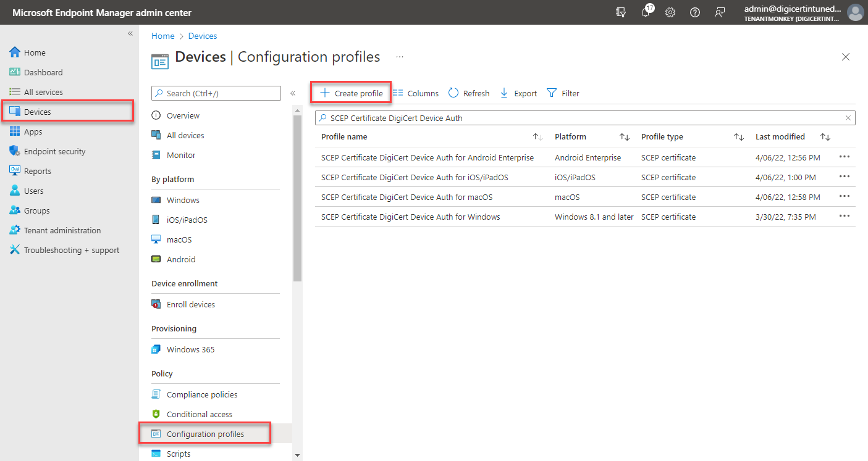This screenshot has height=461, width=868.
Task: Click the Home house icon in sidebar
Action: click(x=15, y=52)
